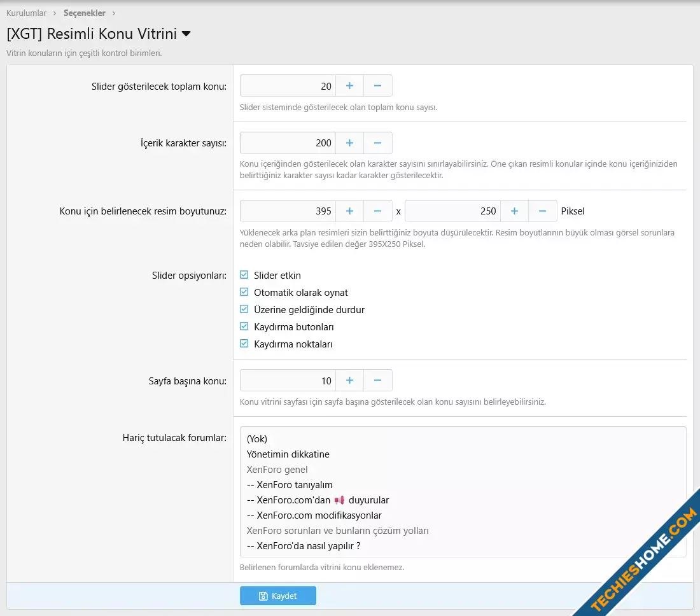Click the Kaydet save button
Image resolution: width=700 pixels, height=616 pixels.
click(x=277, y=596)
